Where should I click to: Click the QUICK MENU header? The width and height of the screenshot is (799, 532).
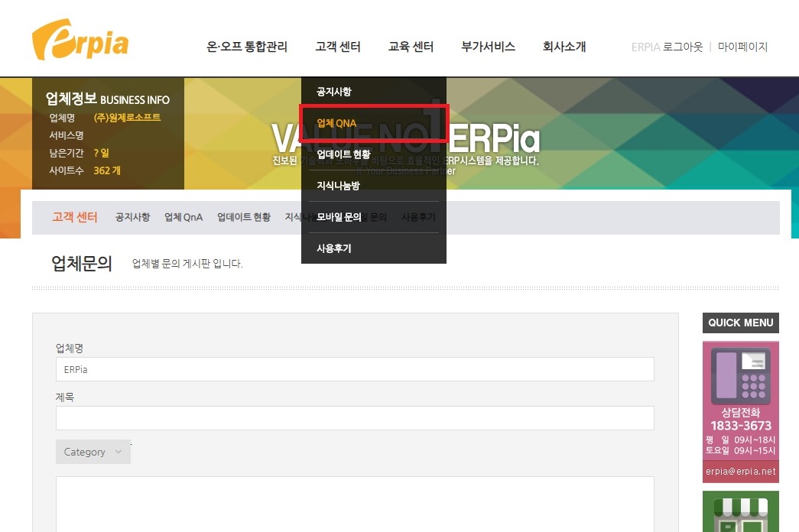[x=740, y=323]
